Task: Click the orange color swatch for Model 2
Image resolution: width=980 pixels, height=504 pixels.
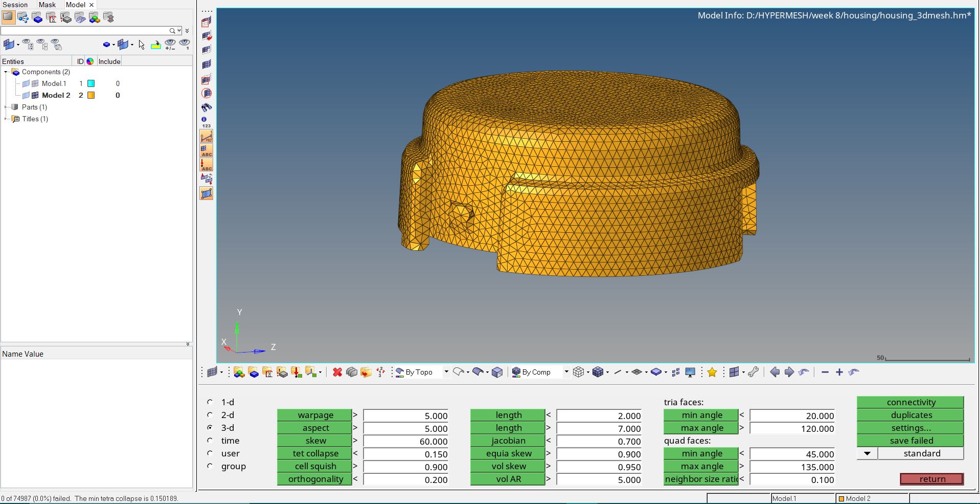Action: click(91, 95)
